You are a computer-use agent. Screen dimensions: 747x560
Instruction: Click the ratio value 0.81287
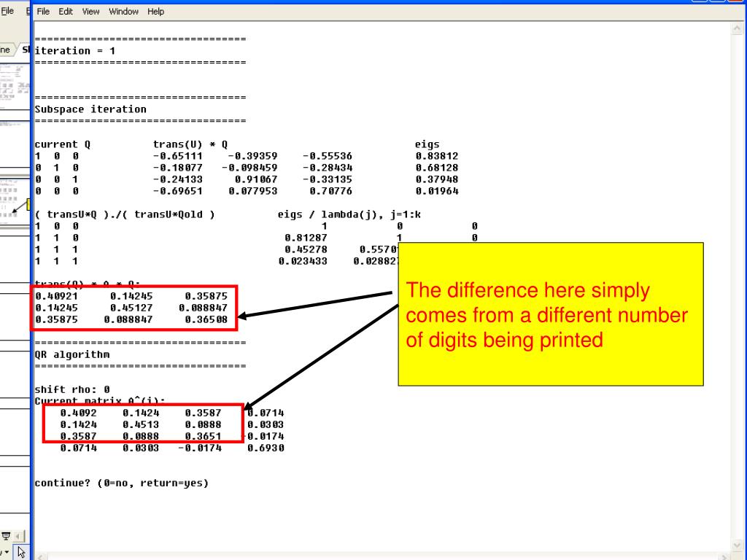coord(306,238)
